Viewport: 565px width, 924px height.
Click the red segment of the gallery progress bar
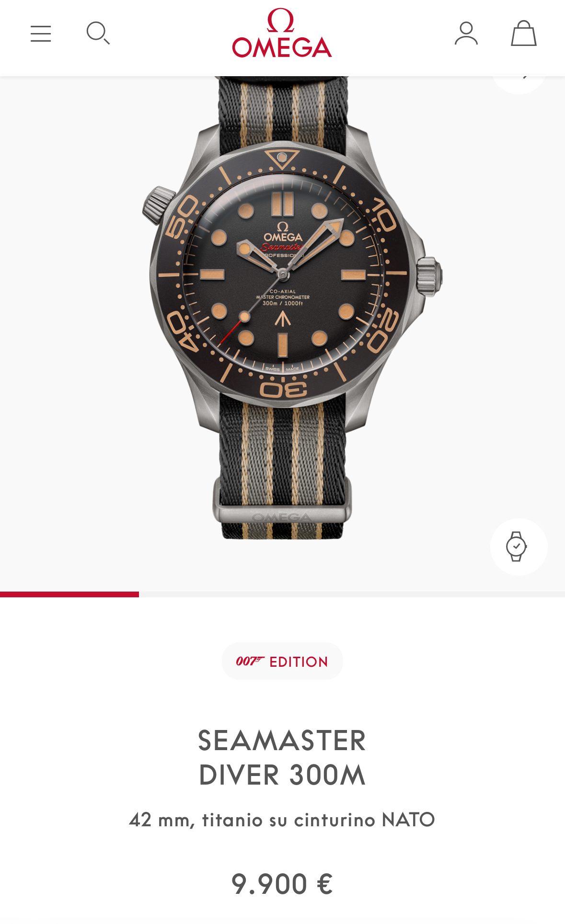69,594
